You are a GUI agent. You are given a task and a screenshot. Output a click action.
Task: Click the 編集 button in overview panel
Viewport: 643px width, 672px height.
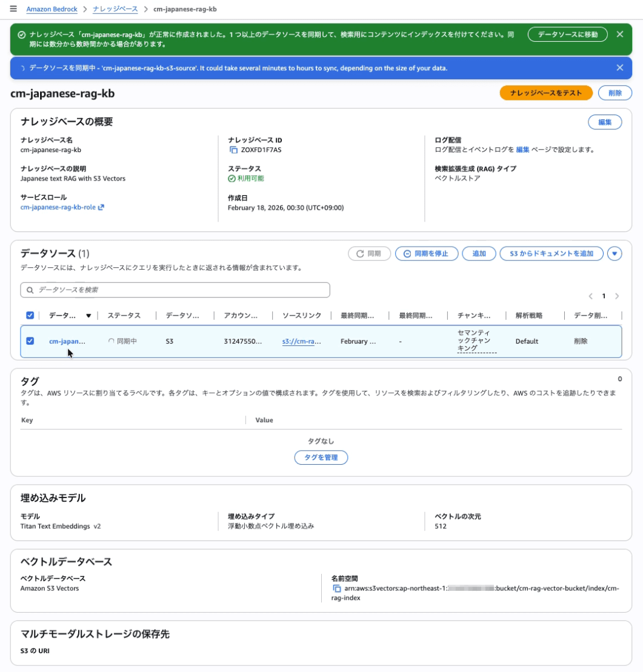(605, 122)
